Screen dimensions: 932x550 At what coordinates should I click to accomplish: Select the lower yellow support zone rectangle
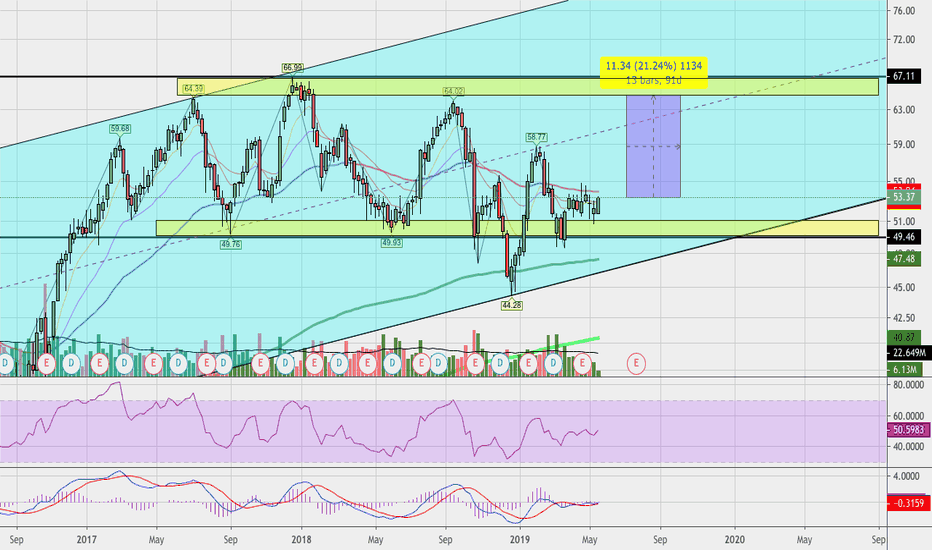(517, 228)
